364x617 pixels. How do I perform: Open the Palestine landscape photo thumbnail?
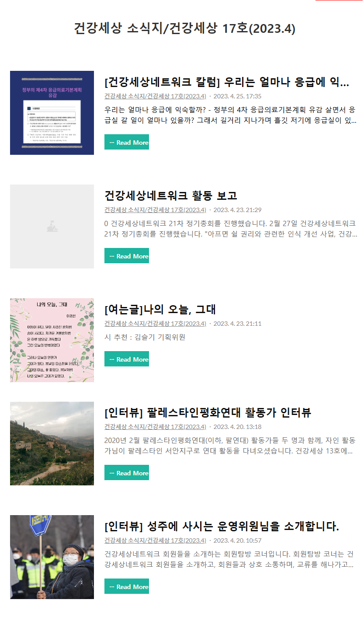pos(52,443)
